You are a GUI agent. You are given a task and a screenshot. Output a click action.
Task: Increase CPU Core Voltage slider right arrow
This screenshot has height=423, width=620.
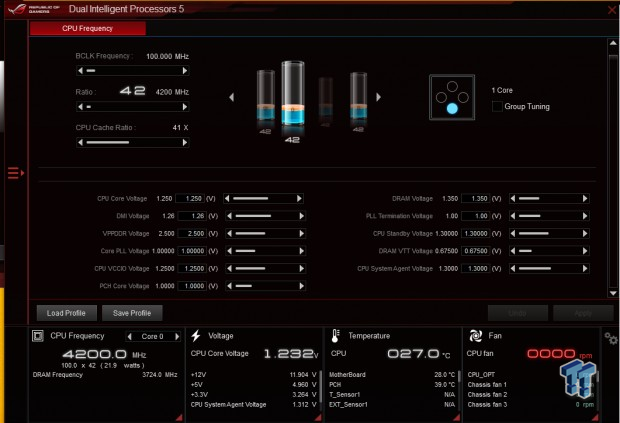click(299, 198)
